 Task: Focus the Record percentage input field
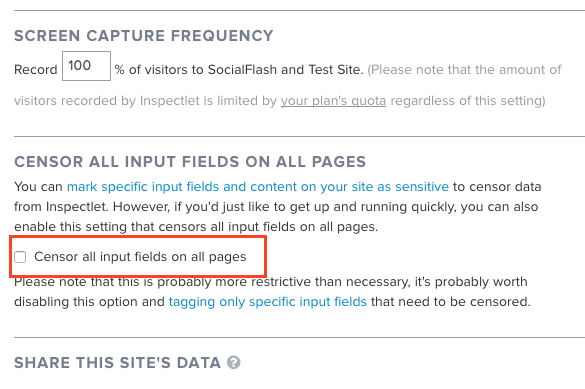point(86,66)
